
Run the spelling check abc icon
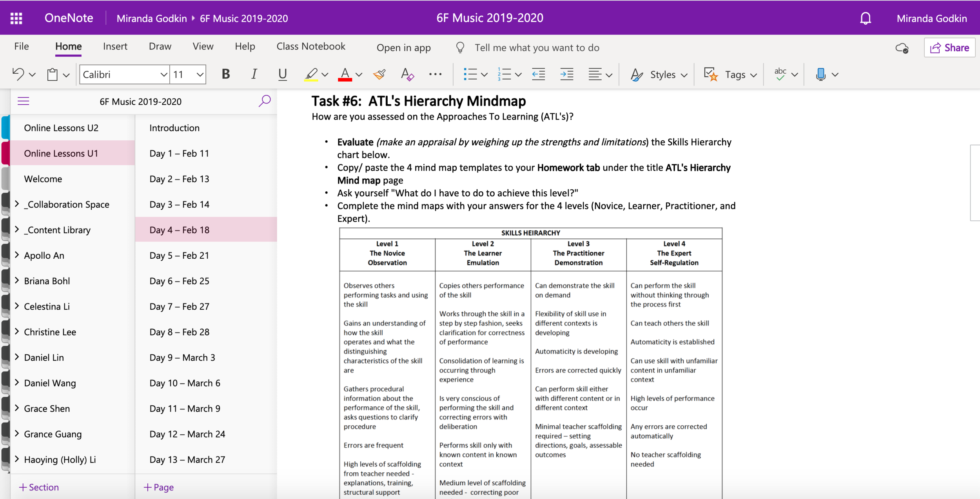pyautogui.click(x=780, y=74)
